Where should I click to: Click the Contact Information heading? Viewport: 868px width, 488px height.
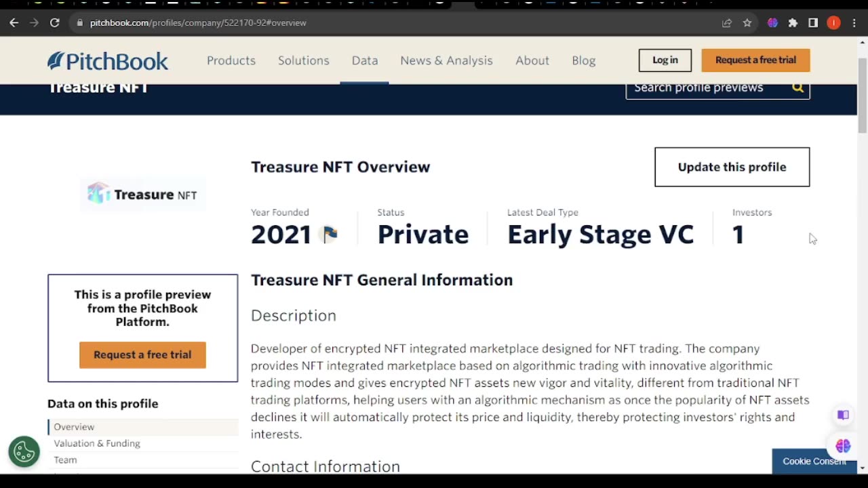point(325,466)
